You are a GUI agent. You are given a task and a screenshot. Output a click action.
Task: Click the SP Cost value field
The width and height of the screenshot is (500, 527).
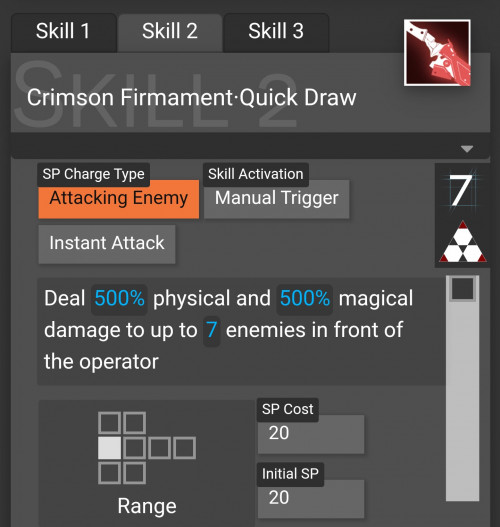(311, 434)
